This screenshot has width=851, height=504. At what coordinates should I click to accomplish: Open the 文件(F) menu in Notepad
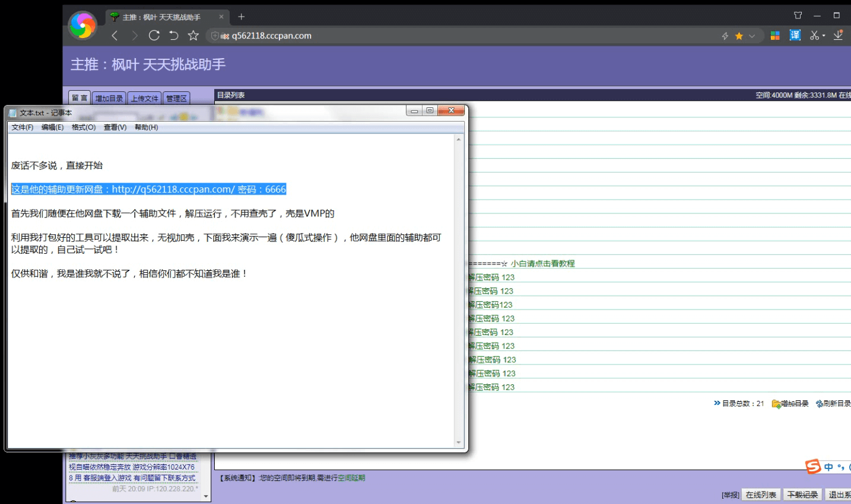(23, 127)
